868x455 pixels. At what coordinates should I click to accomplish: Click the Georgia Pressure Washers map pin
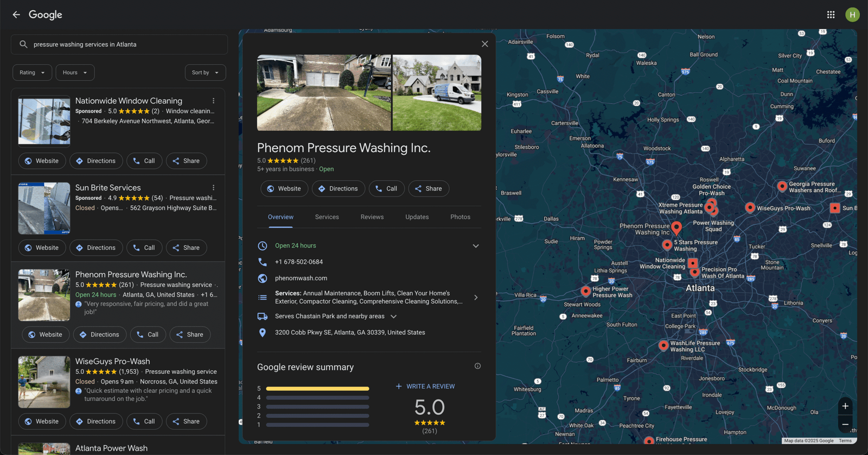pyautogui.click(x=782, y=187)
